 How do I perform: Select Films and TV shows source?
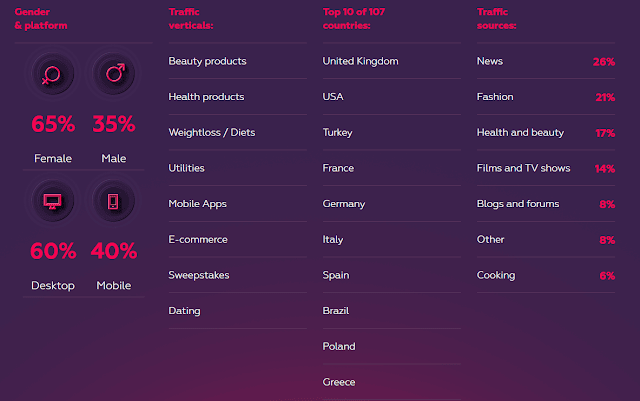pyautogui.click(x=523, y=168)
